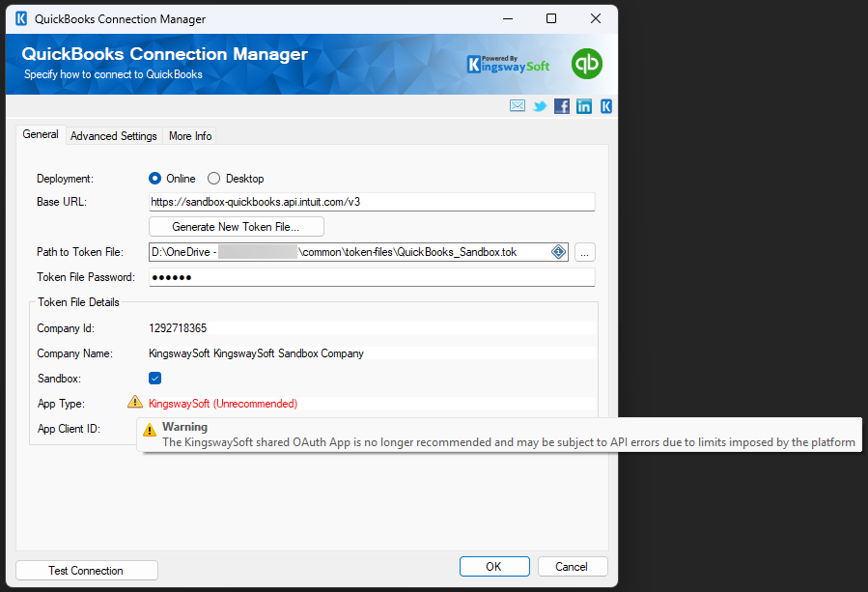The width and height of the screenshot is (868, 592).
Task: Open the Twitter icon in the toolbar
Action: (540, 106)
